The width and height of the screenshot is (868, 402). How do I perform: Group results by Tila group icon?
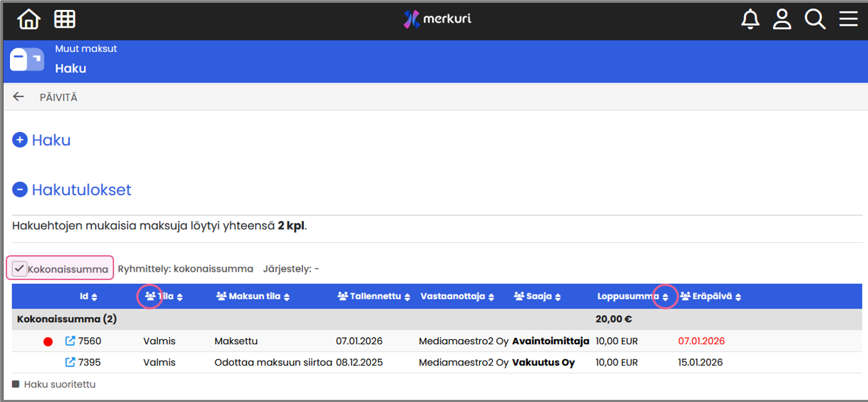pyautogui.click(x=150, y=297)
